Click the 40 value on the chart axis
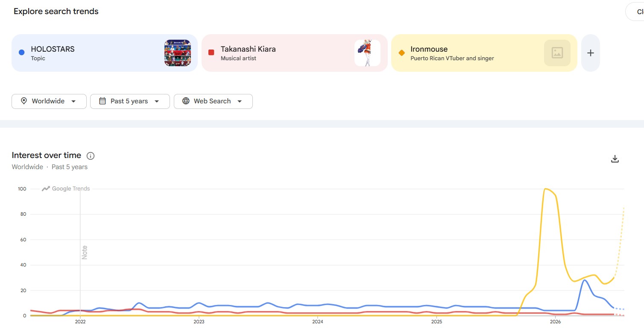Image resolution: width=644 pixels, height=328 pixels. coord(23,265)
